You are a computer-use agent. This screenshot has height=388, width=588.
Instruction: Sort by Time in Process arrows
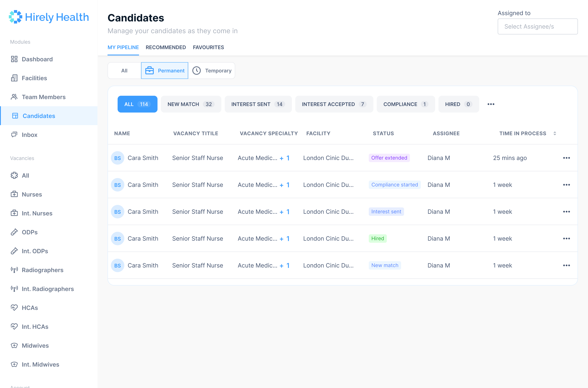555,133
